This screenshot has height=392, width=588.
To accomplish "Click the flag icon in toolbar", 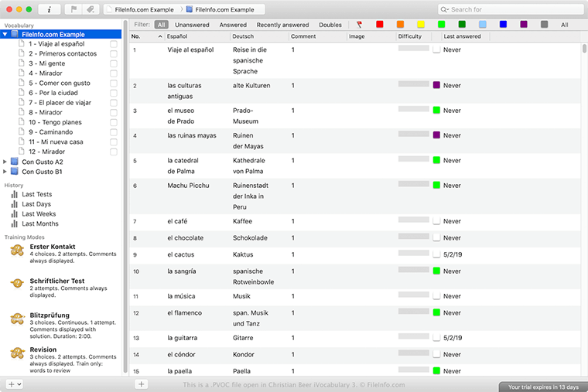I will click(x=75, y=9).
